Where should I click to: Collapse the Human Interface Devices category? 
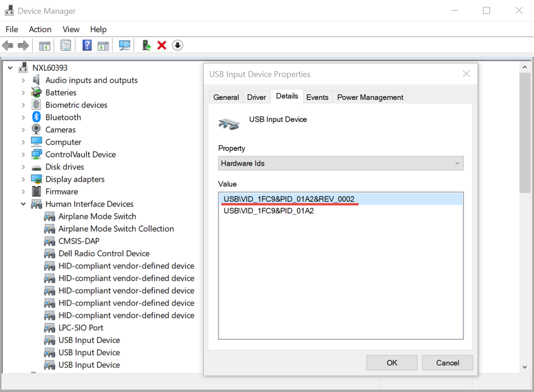click(x=23, y=204)
